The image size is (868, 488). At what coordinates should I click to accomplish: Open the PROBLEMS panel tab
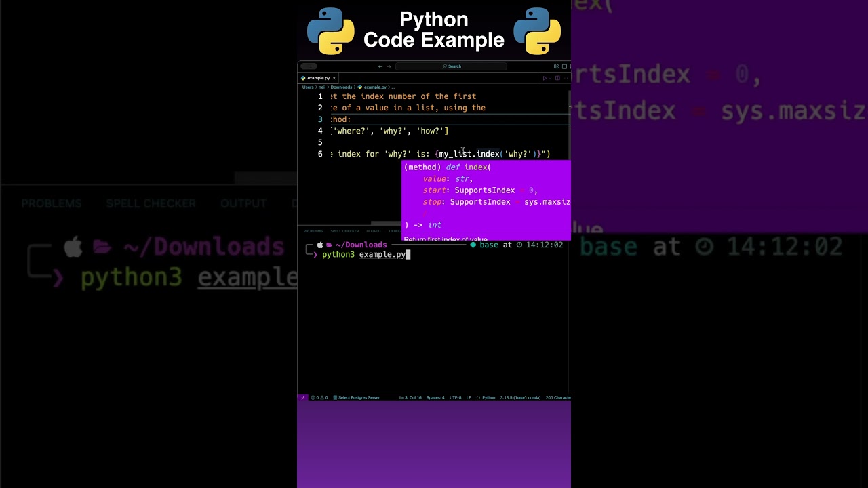313,231
